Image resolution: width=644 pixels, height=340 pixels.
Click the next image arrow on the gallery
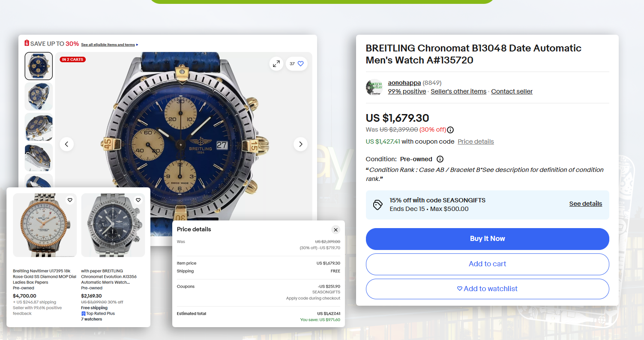(300, 144)
